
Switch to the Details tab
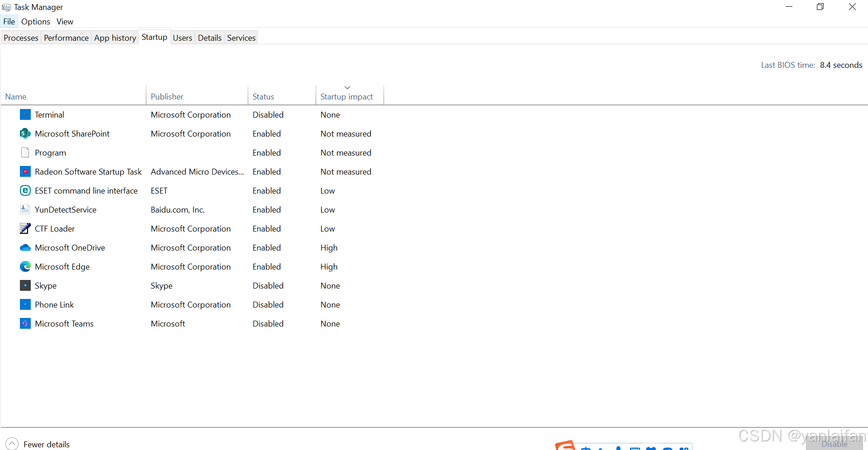tap(210, 38)
